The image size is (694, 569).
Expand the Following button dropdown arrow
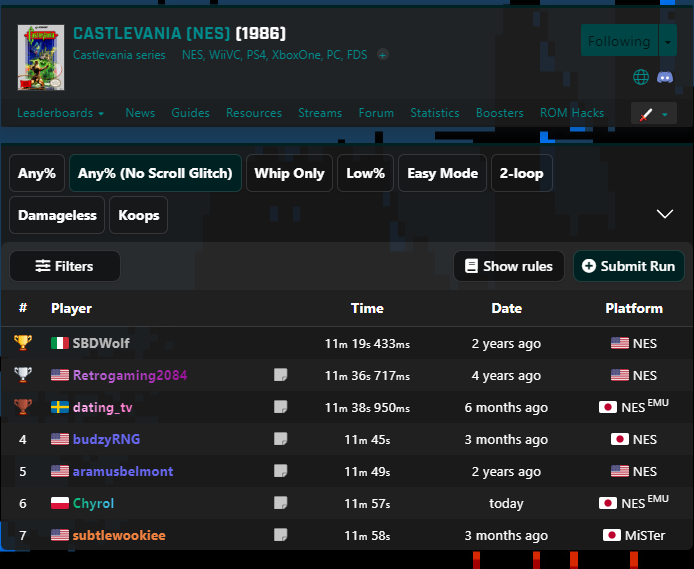point(667,41)
